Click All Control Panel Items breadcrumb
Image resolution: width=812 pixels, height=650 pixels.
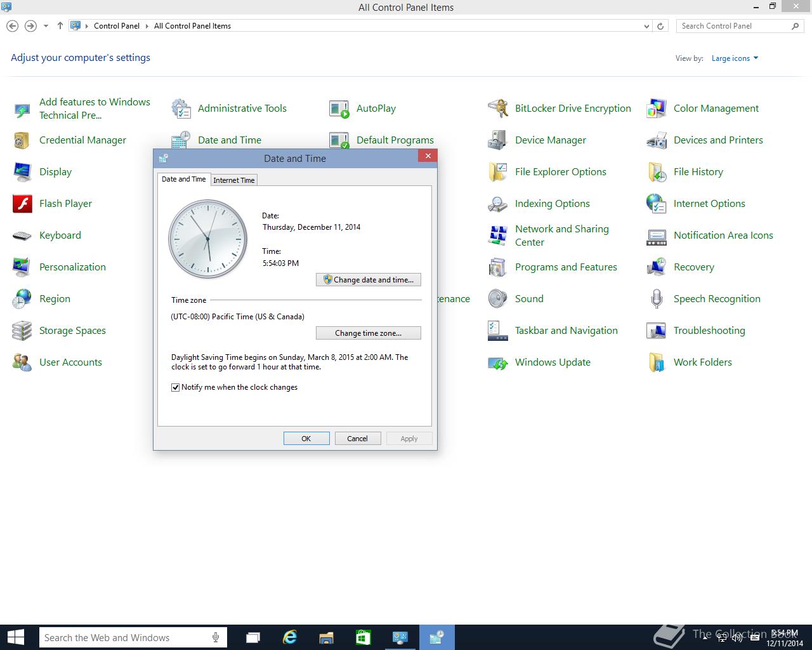(192, 26)
